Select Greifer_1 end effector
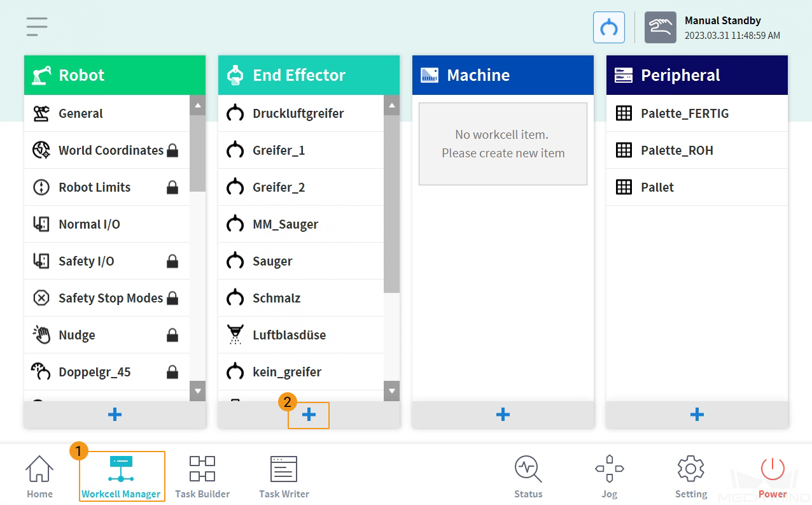Screen dimensions: 812x505 301,150
